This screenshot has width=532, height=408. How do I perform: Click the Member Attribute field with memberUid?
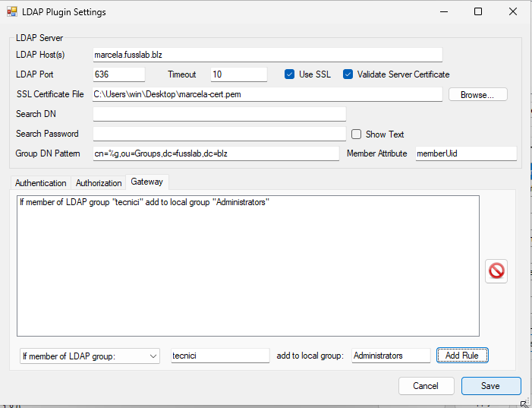click(x=466, y=153)
